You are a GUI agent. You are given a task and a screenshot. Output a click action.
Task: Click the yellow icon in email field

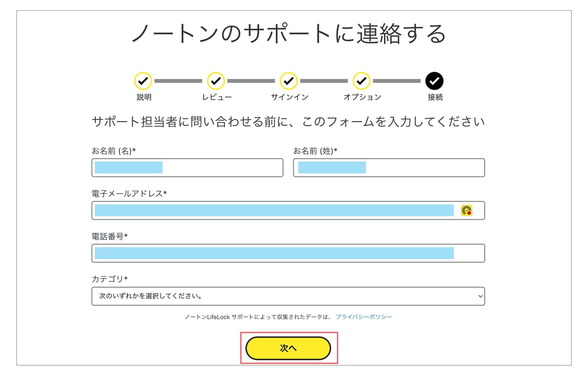point(466,210)
